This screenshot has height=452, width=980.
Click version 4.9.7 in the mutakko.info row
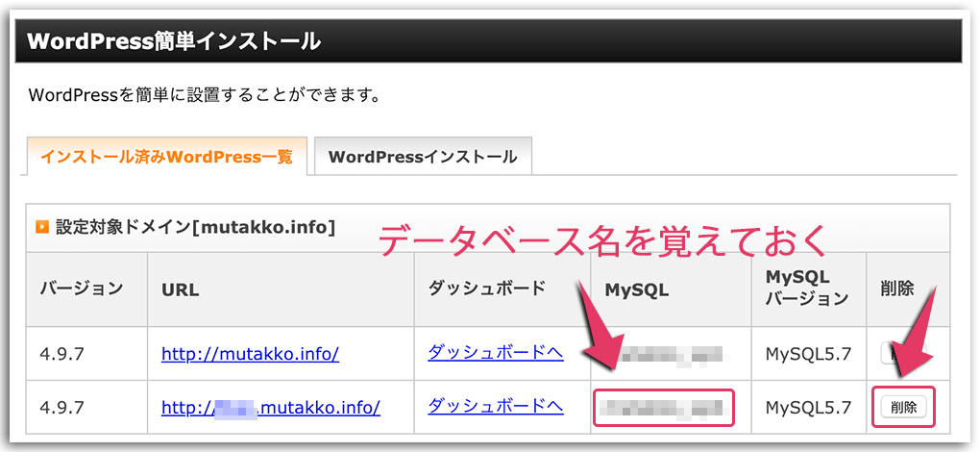click(61, 355)
